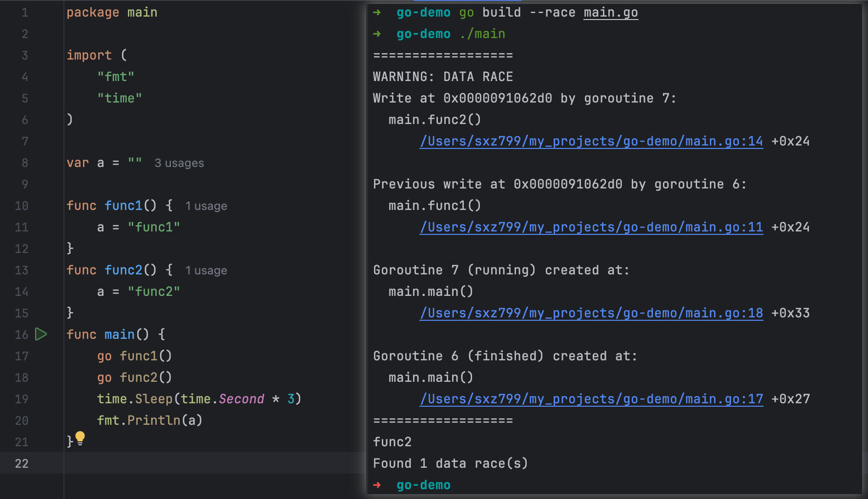Viewport: 868px width, 499px height.
Task: Click the 'go func1()' statement
Action: [134, 356]
